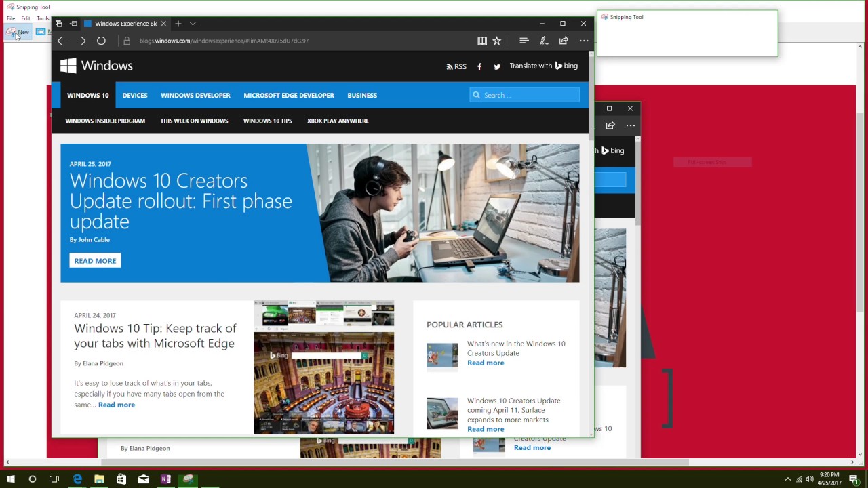Open WINDOWS 10 TIPS link
The image size is (868, 488).
pyautogui.click(x=268, y=121)
